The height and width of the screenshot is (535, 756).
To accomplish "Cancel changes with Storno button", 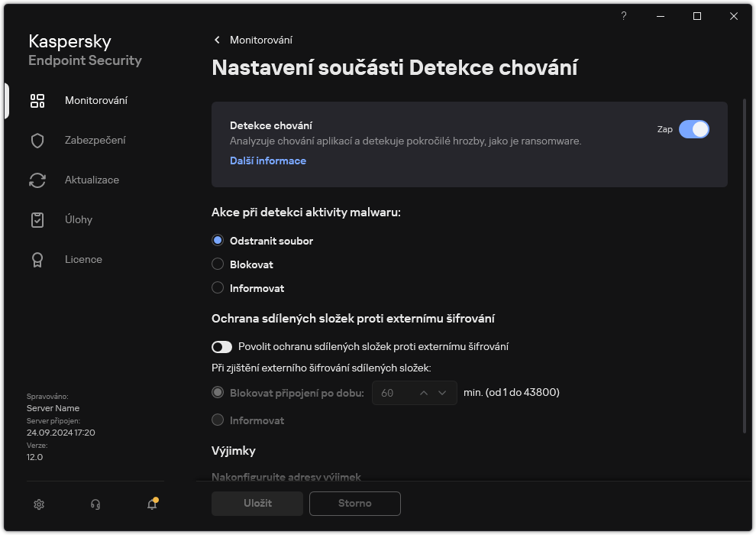I will pyautogui.click(x=354, y=504).
